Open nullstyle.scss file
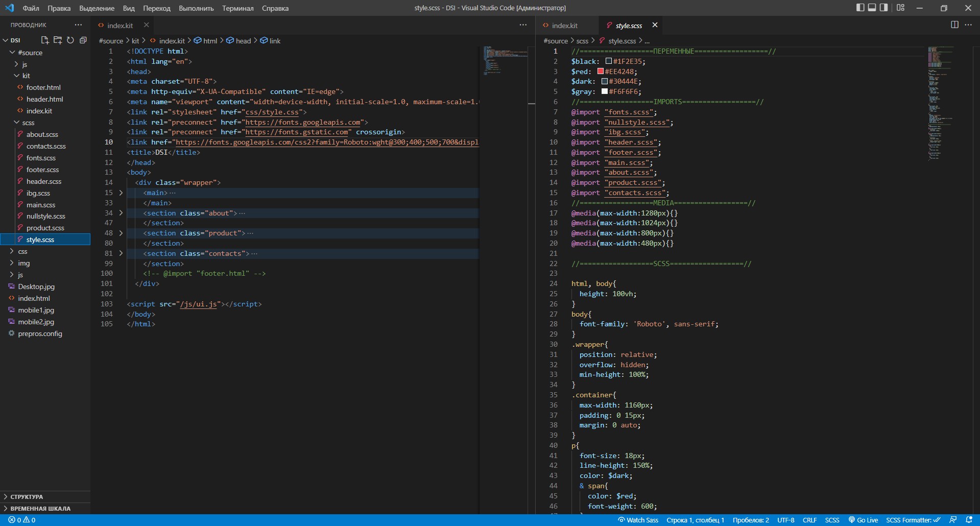The height and width of the screenshot is (526, 980). point(46,216)
